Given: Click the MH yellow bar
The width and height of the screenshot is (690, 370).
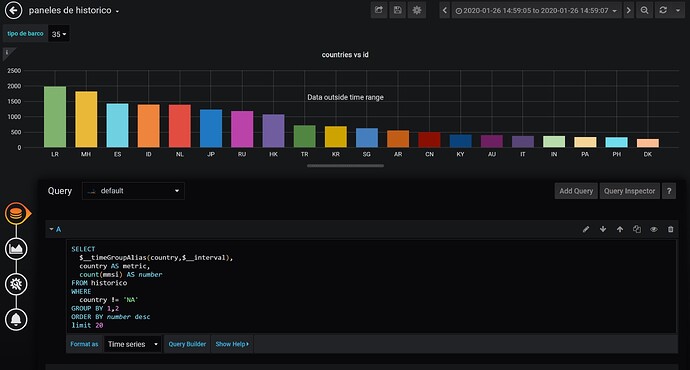Looking at the screenshot, I should [86, 120].
